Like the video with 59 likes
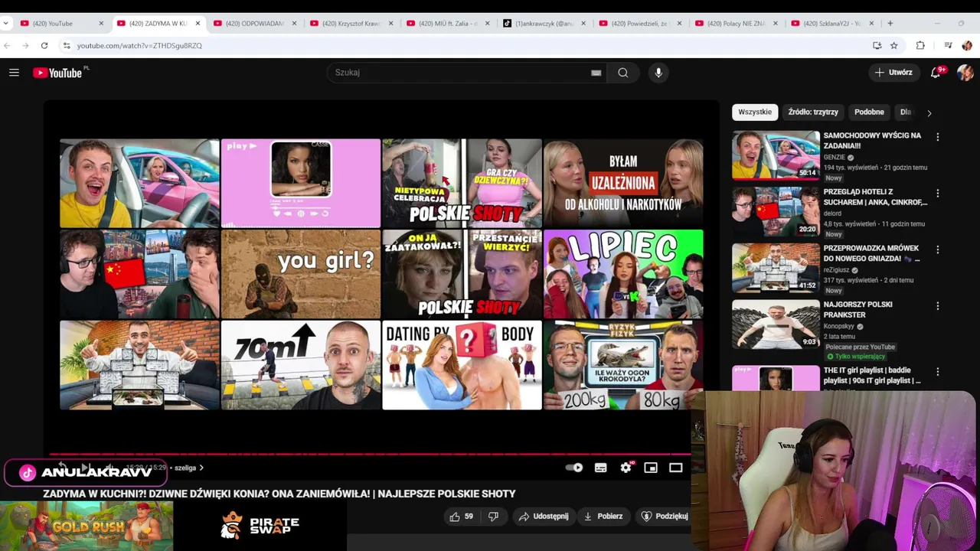 pos(461,517)
